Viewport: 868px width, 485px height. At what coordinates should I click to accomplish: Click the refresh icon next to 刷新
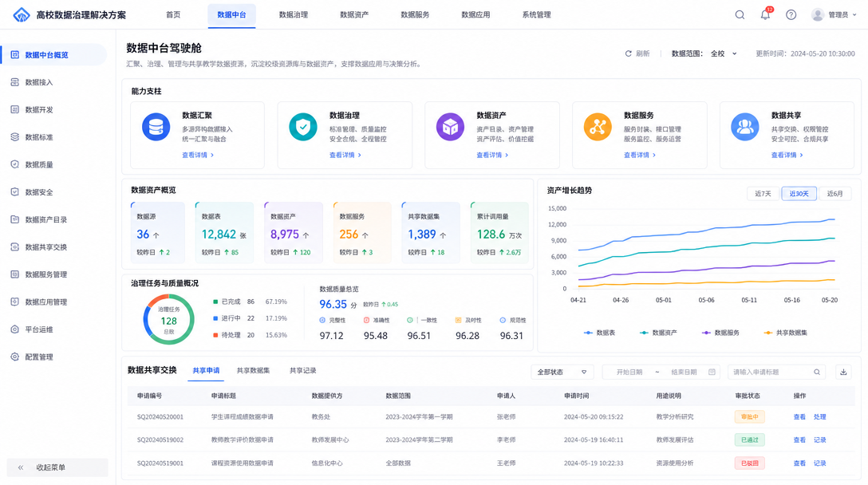[x=629, y=53]
